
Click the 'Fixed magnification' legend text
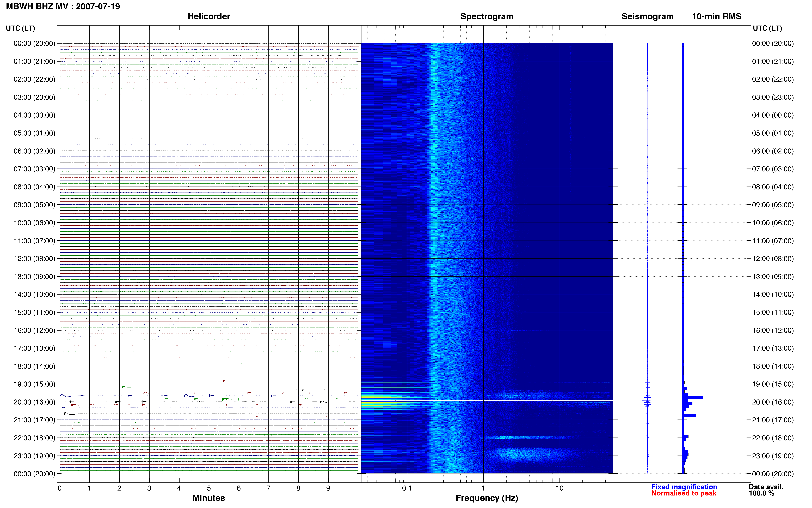(x=684, y=487)
